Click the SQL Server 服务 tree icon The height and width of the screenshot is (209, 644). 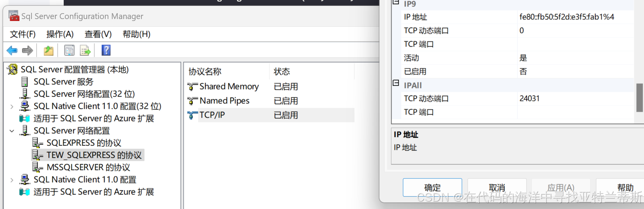click(25, 82)
